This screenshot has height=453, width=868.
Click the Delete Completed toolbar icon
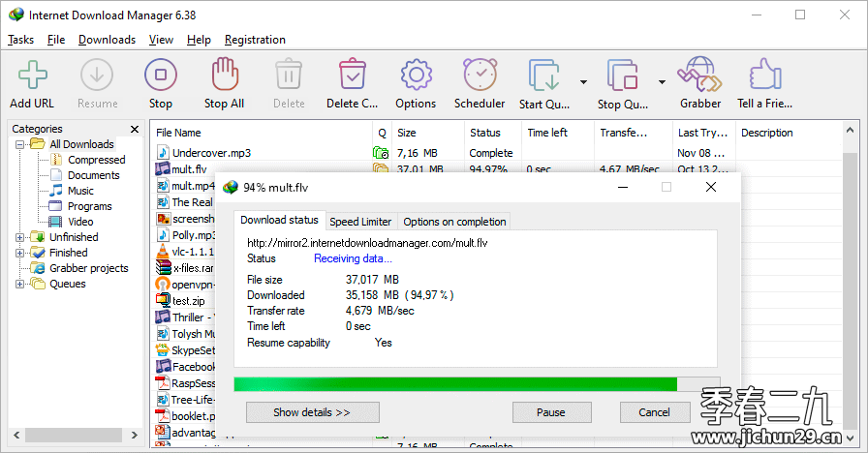352,75
